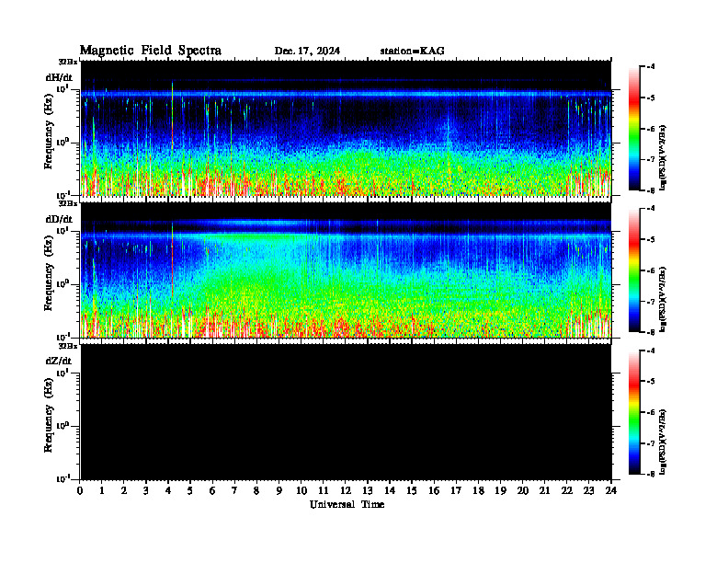Screen dimensions: 728x563
Task: Click the blank dZ/dt spectrogram plot
Action: click(x=346, y=412)
